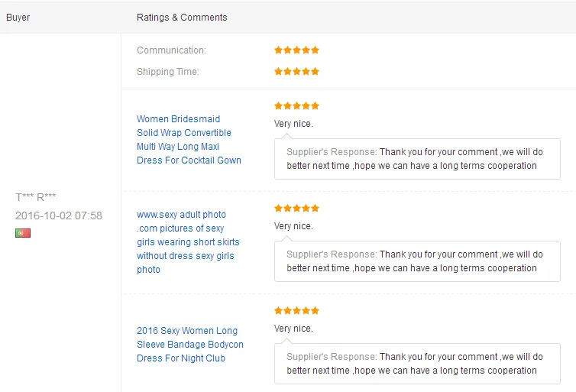The image size is (576, 392).
Task: Open the 2016 Sexy Women Long Sleeve Bandage link
Action: pos(190,344)
